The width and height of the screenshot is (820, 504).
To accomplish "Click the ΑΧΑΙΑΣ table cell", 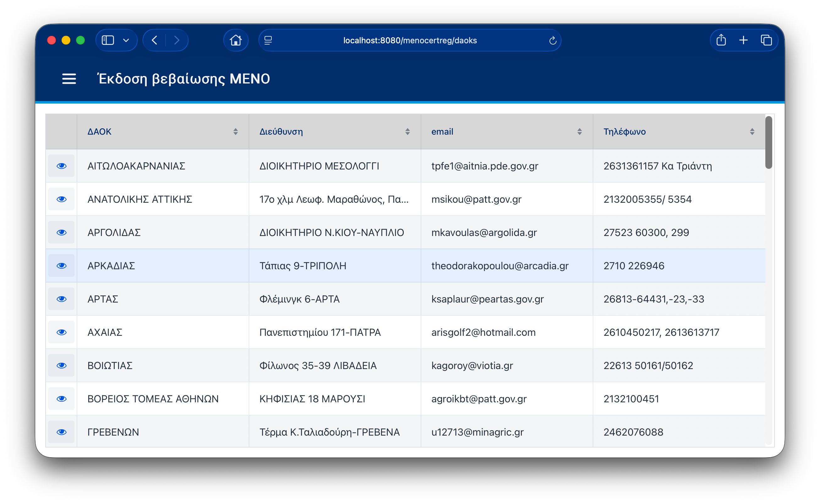I will tap(105, 332).
